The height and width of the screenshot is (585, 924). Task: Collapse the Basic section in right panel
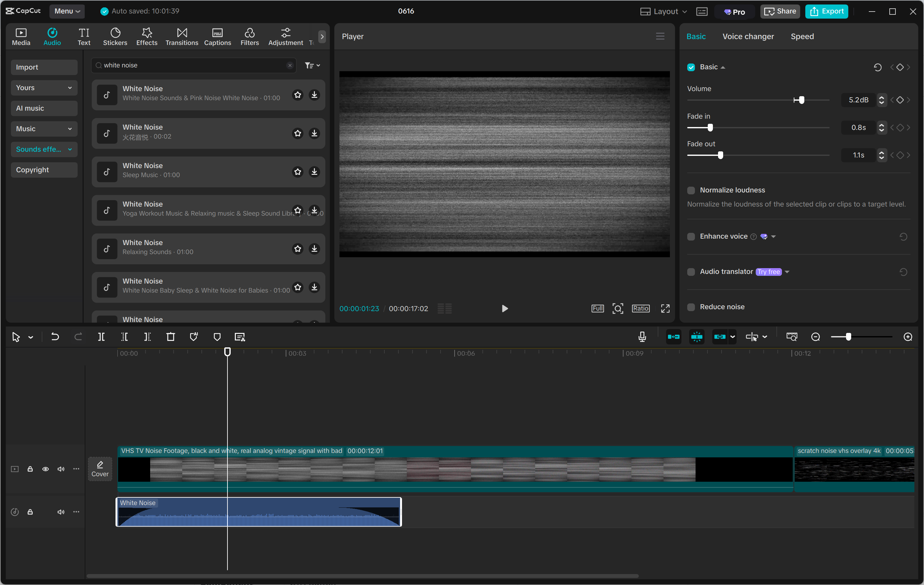(723, 67)
